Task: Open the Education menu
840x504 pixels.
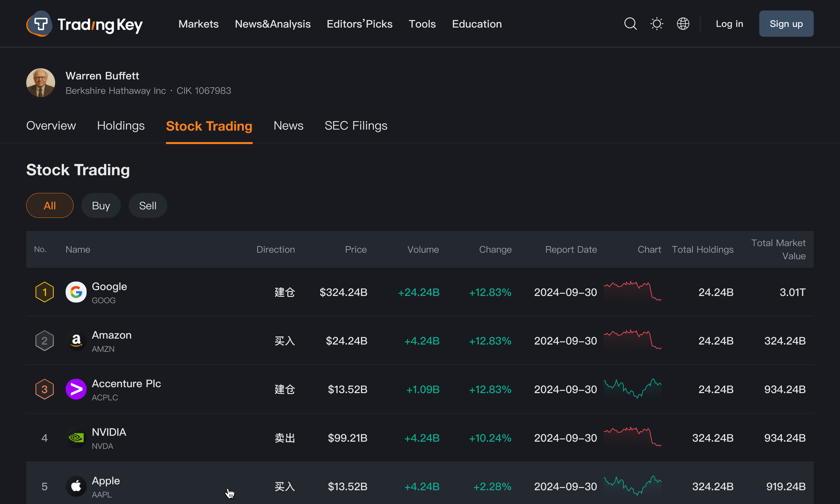Action: click(477, 24)
